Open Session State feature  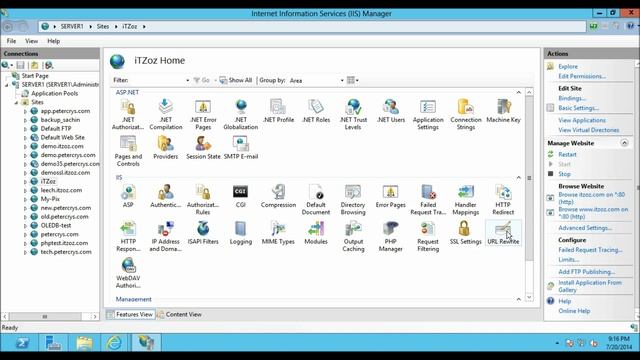pyautogui.click(x=203, y=148)
